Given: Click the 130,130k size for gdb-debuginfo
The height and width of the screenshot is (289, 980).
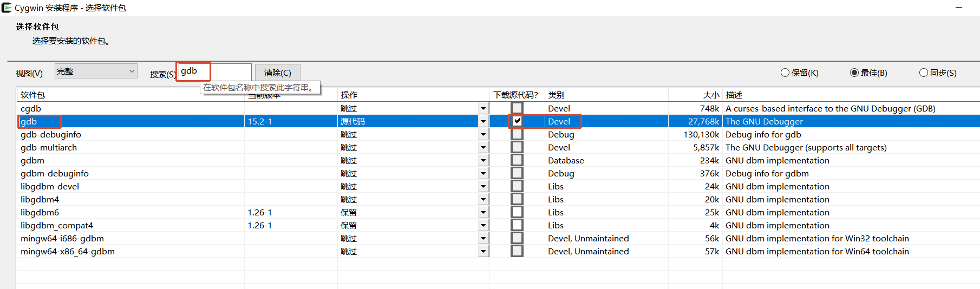Looking at the screenshot, I should coord(701,134).
